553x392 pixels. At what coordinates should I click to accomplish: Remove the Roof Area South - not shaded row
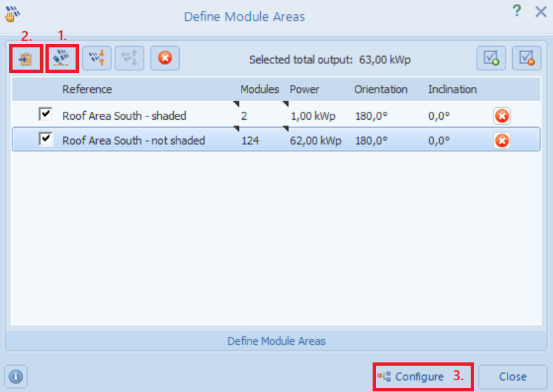pyautogui.click(x=502, y=140)
